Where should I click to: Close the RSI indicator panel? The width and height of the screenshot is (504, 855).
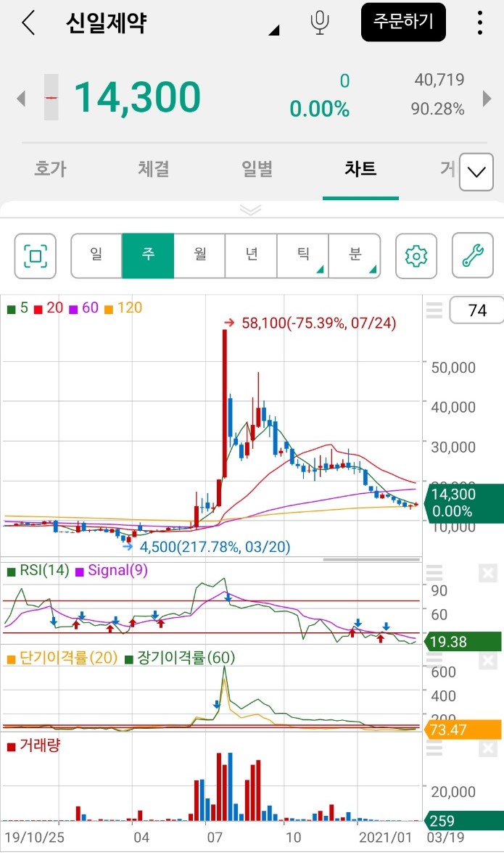coord(487,573)
